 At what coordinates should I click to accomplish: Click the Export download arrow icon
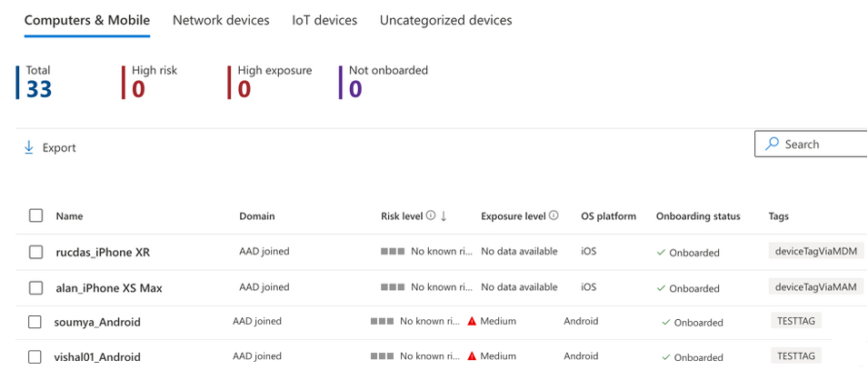(29, 147)
